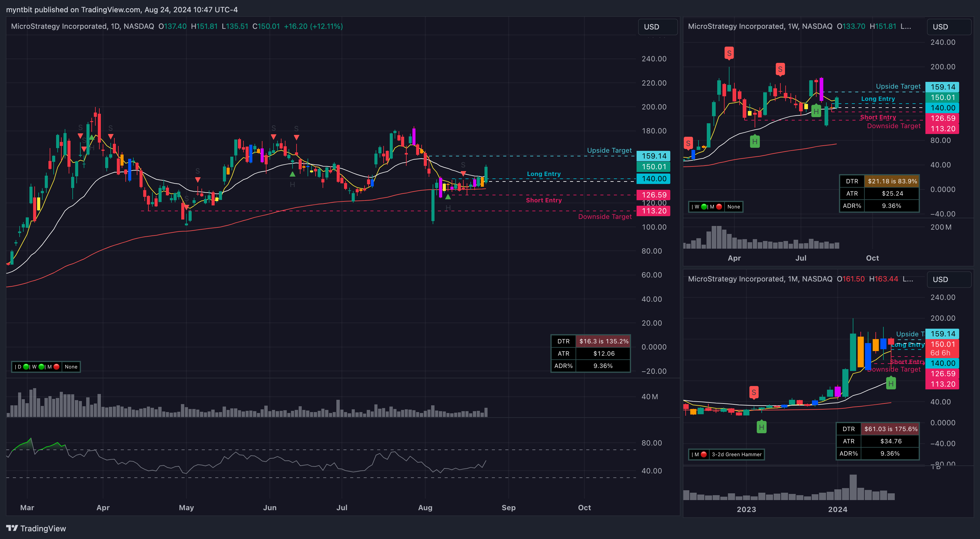
Task: Click the 2024 label on monthly time axis
Action: click(837, 509)
